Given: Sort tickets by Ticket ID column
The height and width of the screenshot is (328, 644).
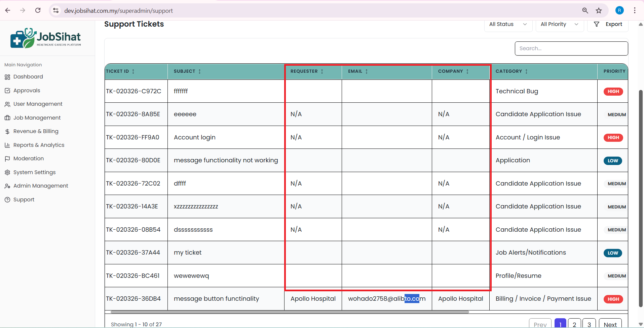Looking at the screenshot, I should click(x=120, y=71).
